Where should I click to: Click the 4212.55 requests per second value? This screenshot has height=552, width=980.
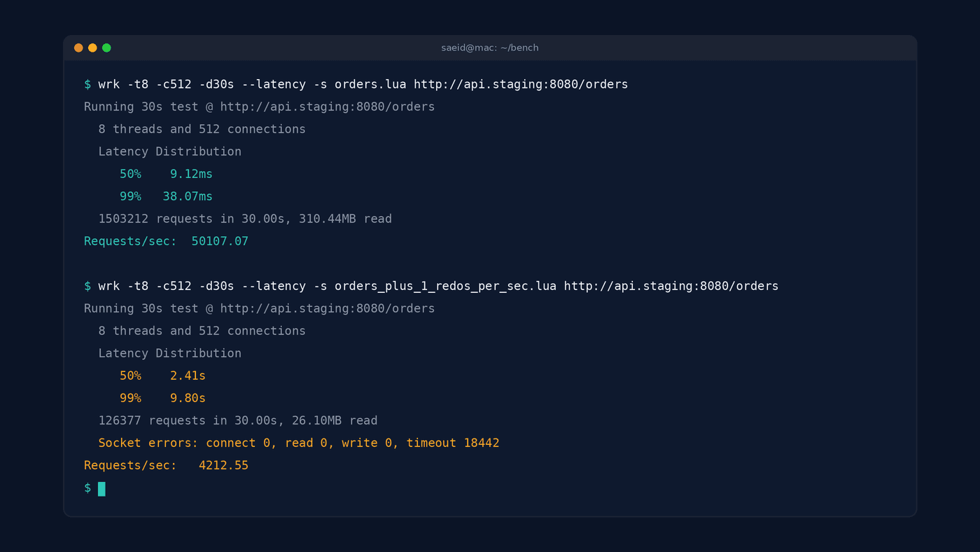click(223, 465)
